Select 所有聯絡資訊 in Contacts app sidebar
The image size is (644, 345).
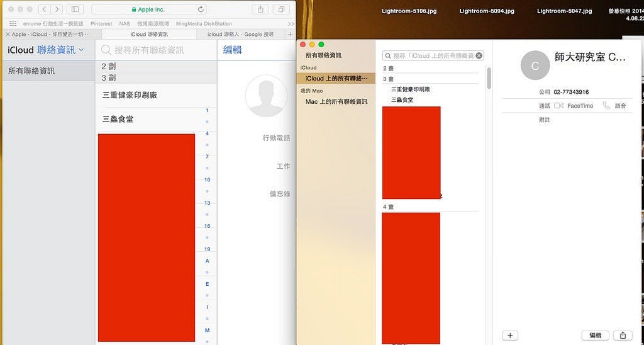pyautogui.click(x=323, y=55)
